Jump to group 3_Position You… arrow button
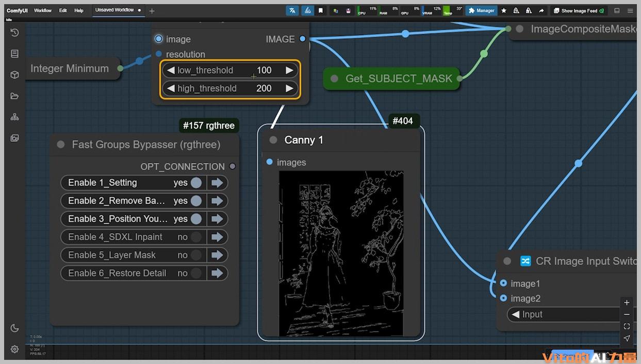This screenshot has height=364, width=641. (x=217, y=219)
